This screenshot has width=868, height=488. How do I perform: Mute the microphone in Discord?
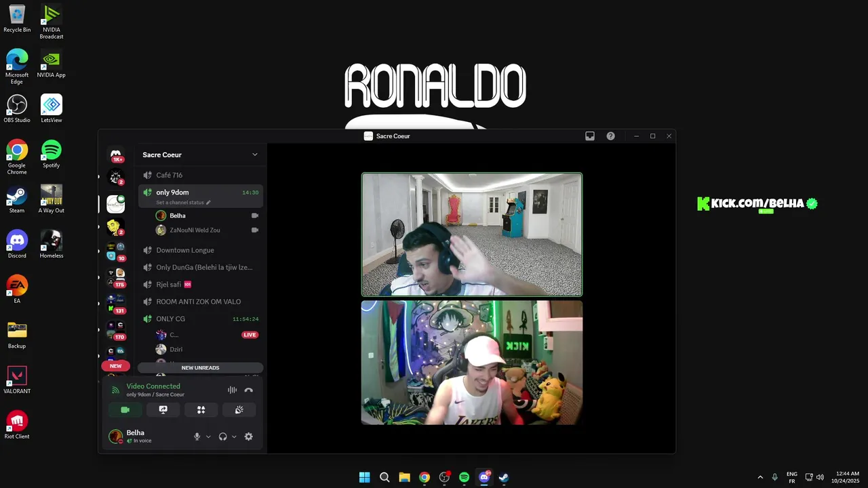coord(197,436)
